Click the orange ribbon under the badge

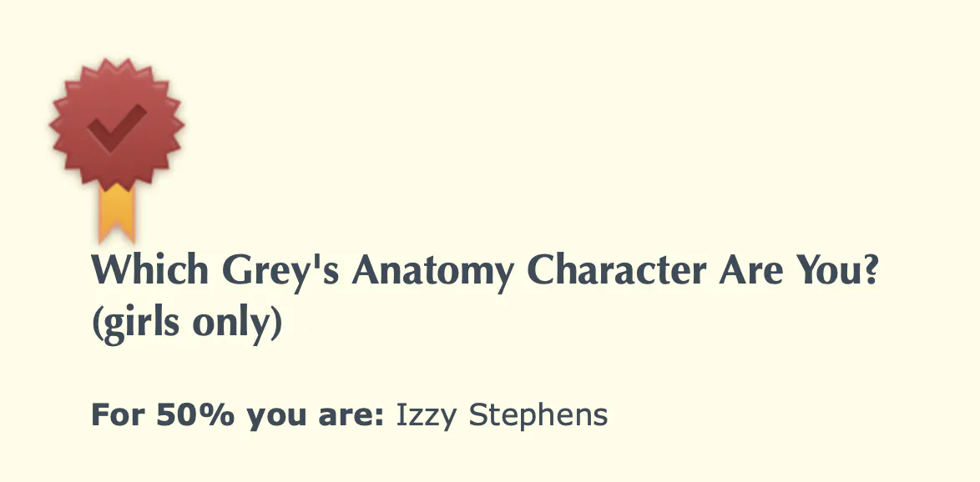tap(117, 213)
